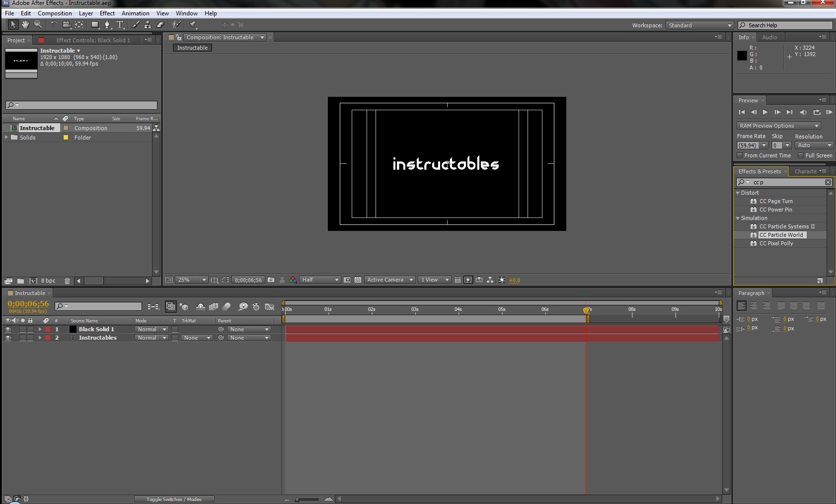The image size is (836, 504).
Task: Expand the Solids folder
Action: coord(6,137)
